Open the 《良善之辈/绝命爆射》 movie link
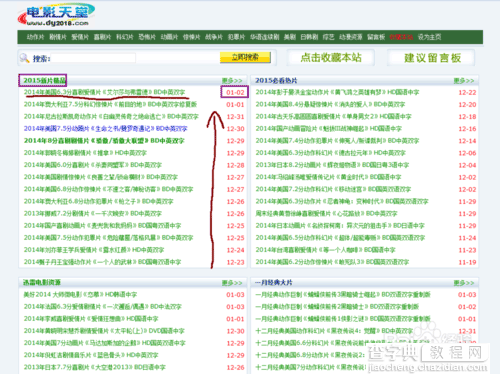 pyautogui.click(x=101, y=177)
